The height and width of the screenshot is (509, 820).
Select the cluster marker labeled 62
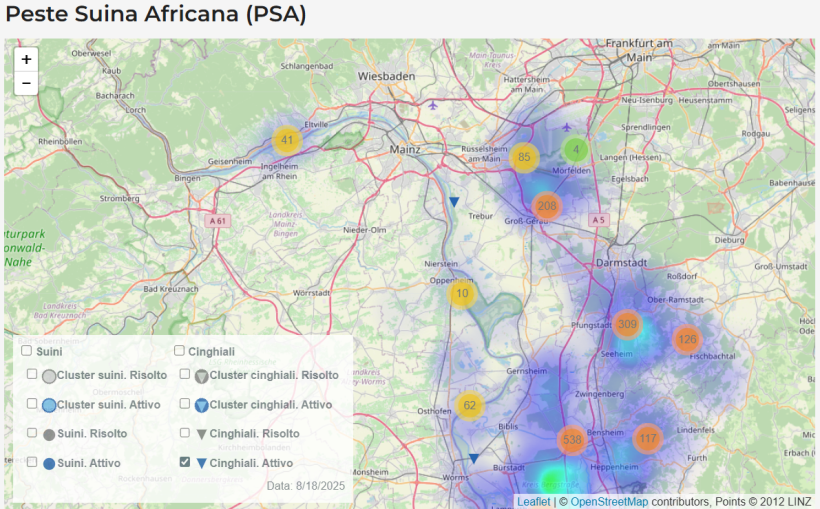pos(470,405)
